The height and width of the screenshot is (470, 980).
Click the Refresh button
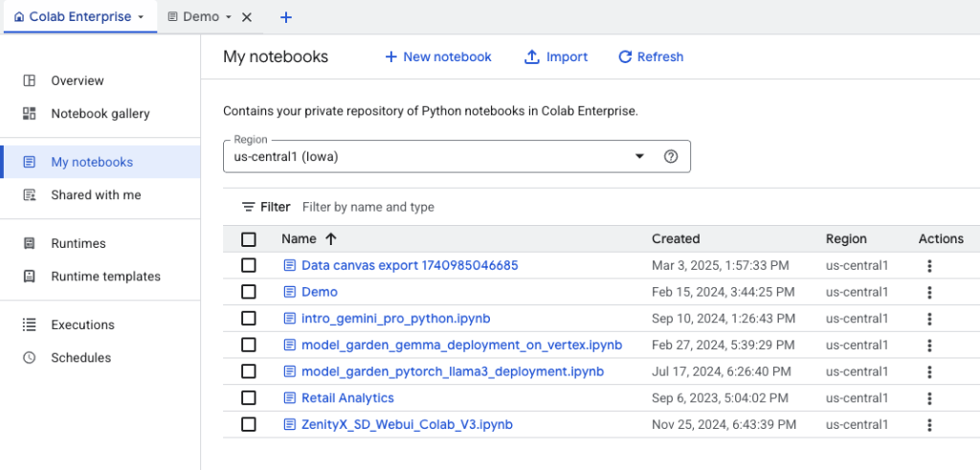(x=651, y=56)
